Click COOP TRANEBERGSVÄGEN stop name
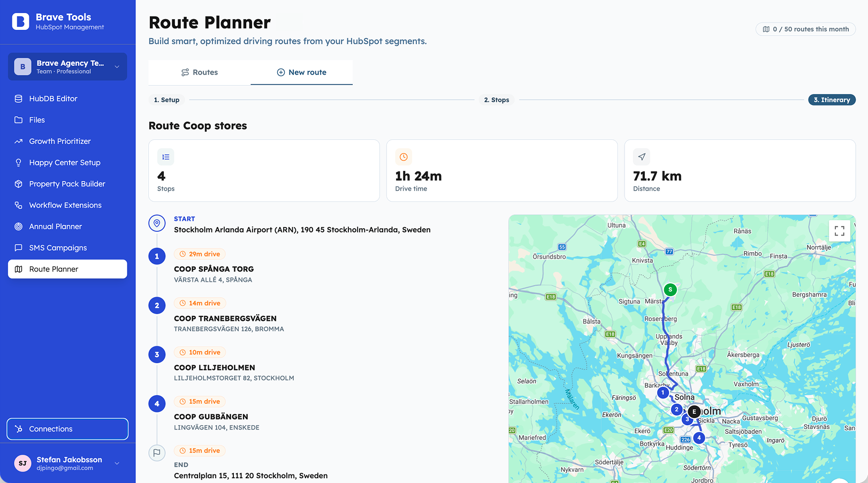Image resolution: width=868 pixels, height=483 pixels. click(x=225, y=318)
